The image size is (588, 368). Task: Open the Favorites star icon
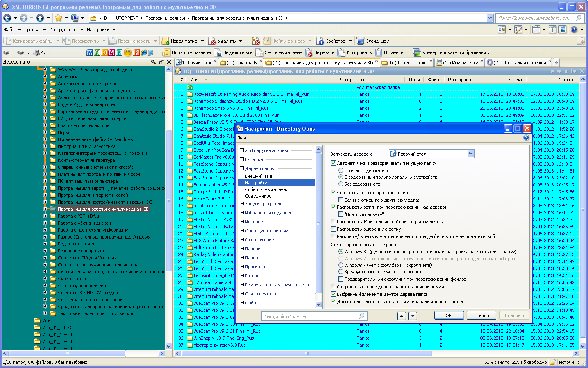click(x=58, y=18)
